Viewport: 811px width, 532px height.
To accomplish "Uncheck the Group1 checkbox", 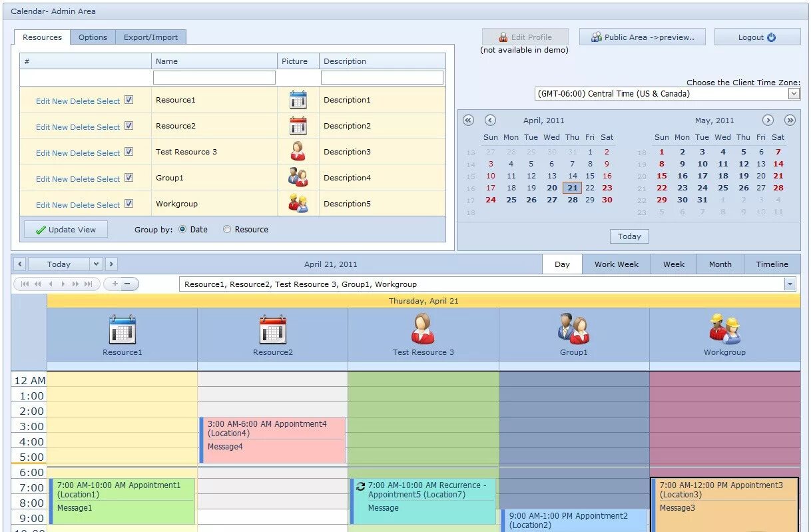I will pyautogui.click(x=129, y=178).
